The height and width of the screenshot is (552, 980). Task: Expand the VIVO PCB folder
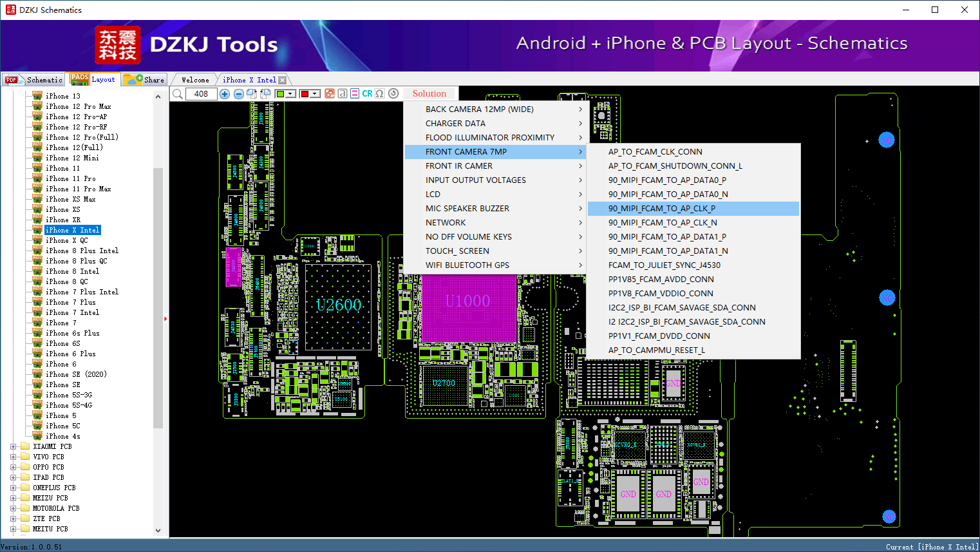(x=14, y=457)
